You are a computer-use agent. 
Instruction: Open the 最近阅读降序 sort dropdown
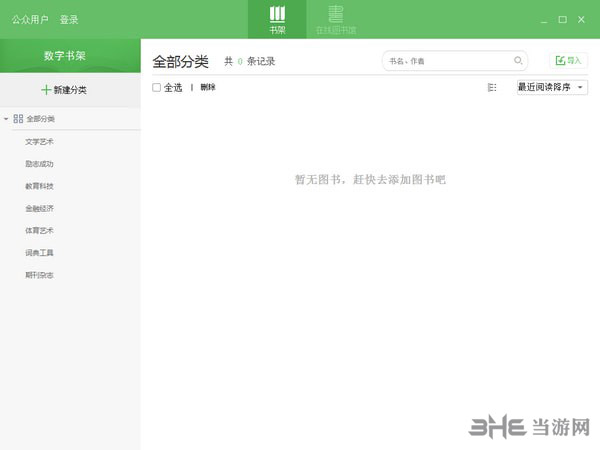(x=552, y=87)
